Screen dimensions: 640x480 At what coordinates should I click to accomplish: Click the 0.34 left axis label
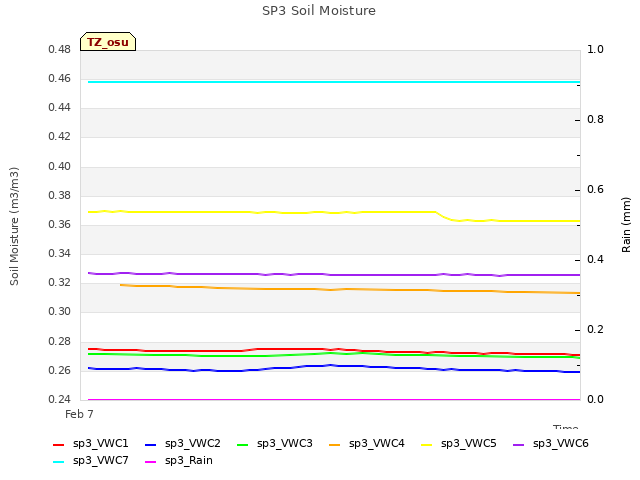pos(60,253)
